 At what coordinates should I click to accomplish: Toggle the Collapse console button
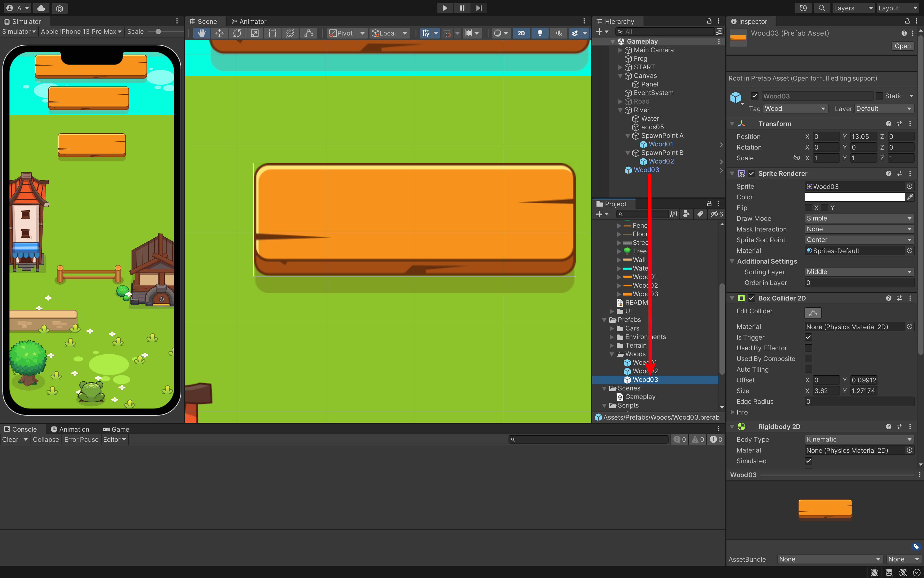(x=46, y=440)
